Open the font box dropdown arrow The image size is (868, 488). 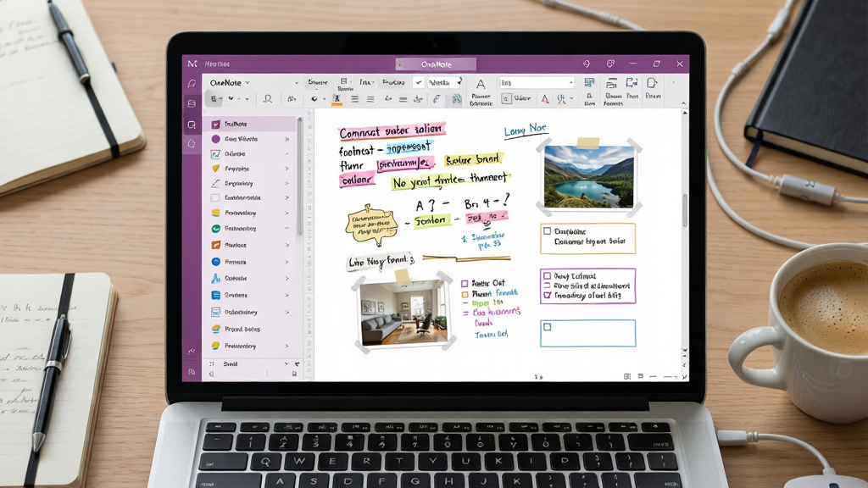point(570,83)
